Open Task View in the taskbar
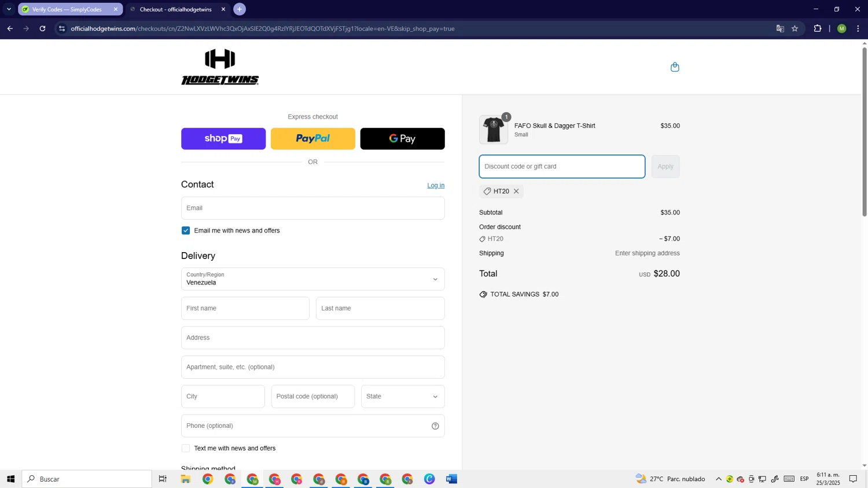The height and width of the screenshot is (488, 868). [163, 479]
